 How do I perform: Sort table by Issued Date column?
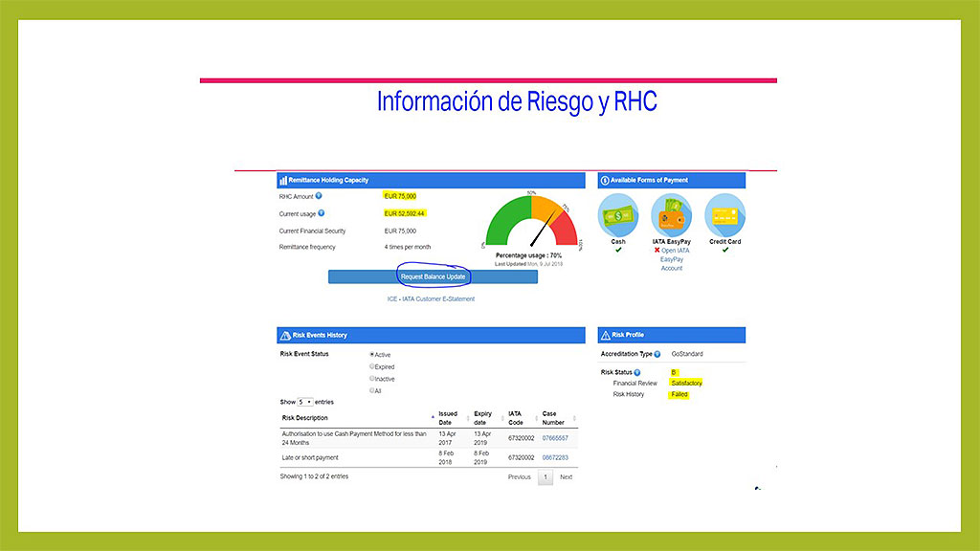click(453, 418)
